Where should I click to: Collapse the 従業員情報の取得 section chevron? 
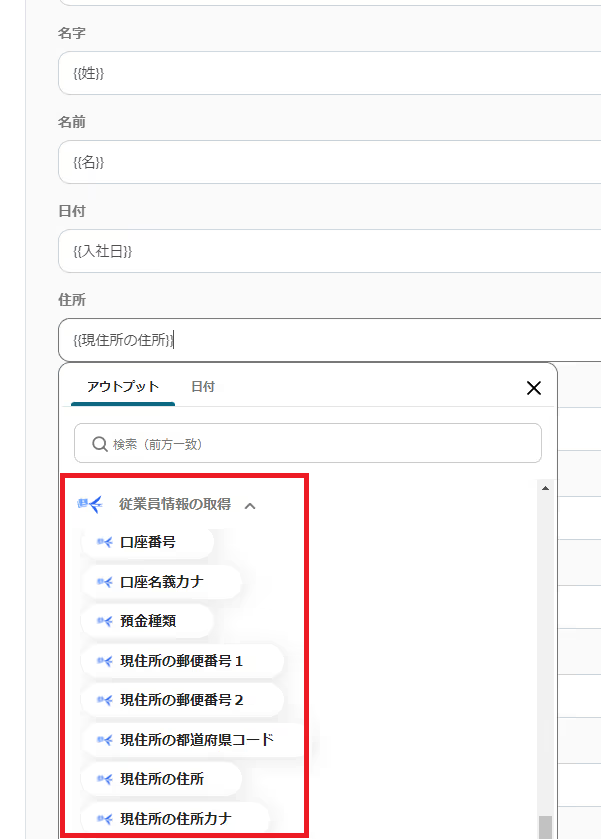(x=250, y=506)
